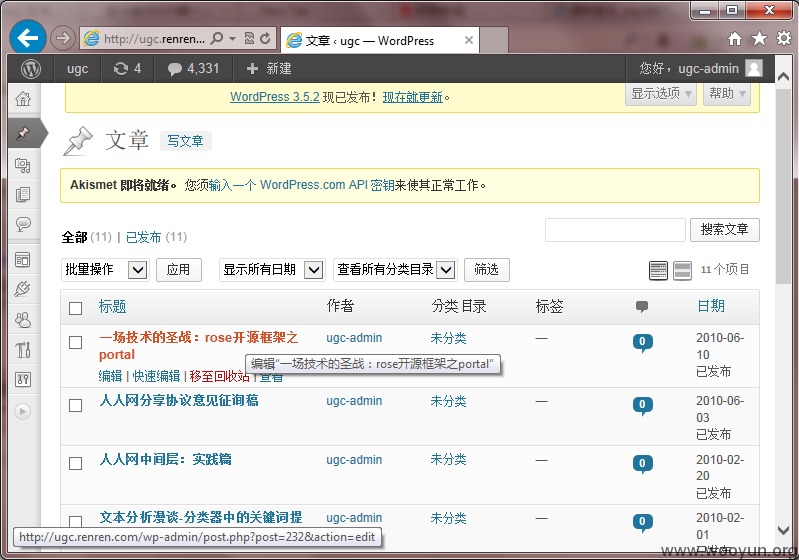Sort by the comment bubble column header

(642, 306)
